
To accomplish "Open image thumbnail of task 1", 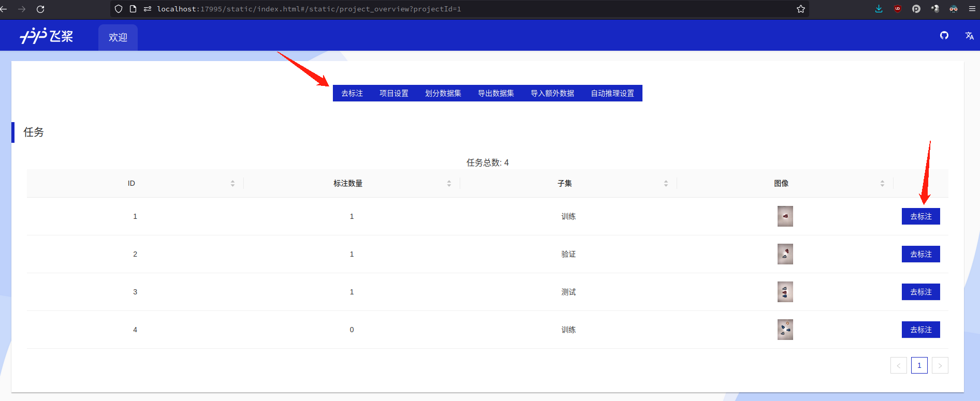I will [x=785, y=216].
